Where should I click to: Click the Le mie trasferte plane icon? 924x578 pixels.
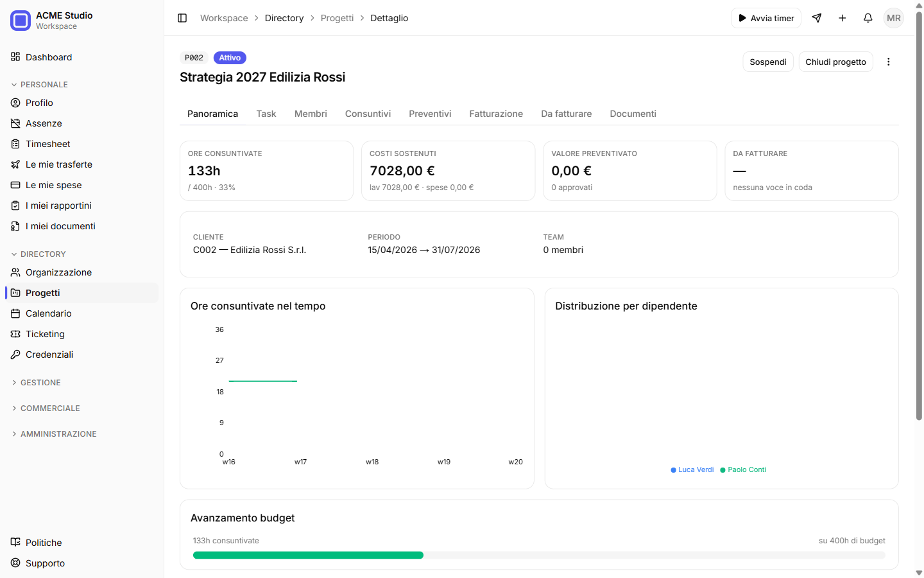click(15, 164)
